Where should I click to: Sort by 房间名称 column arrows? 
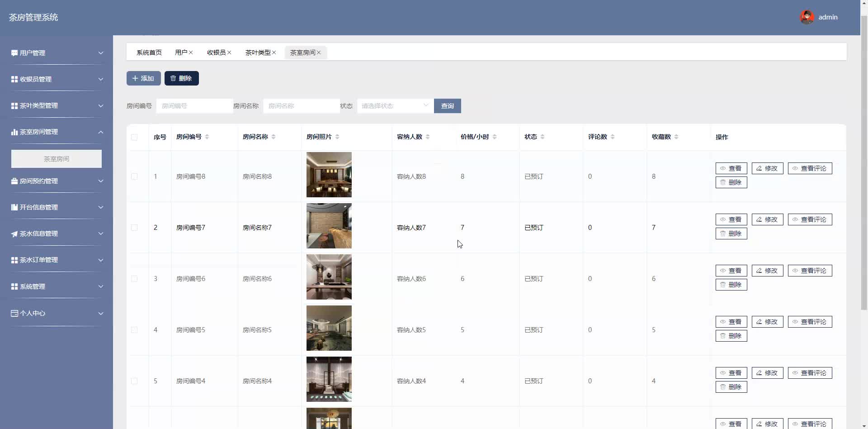pos(274,137)
